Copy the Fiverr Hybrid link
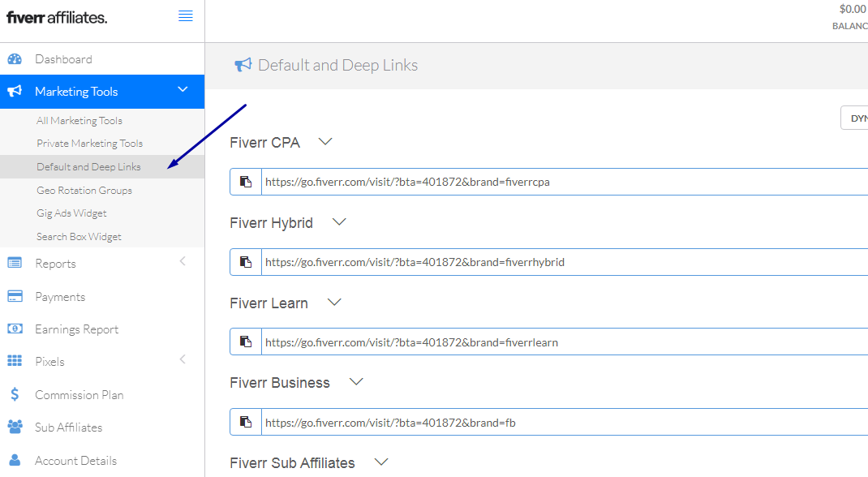Viewport: 868px width, 477px height. (246, 262)
